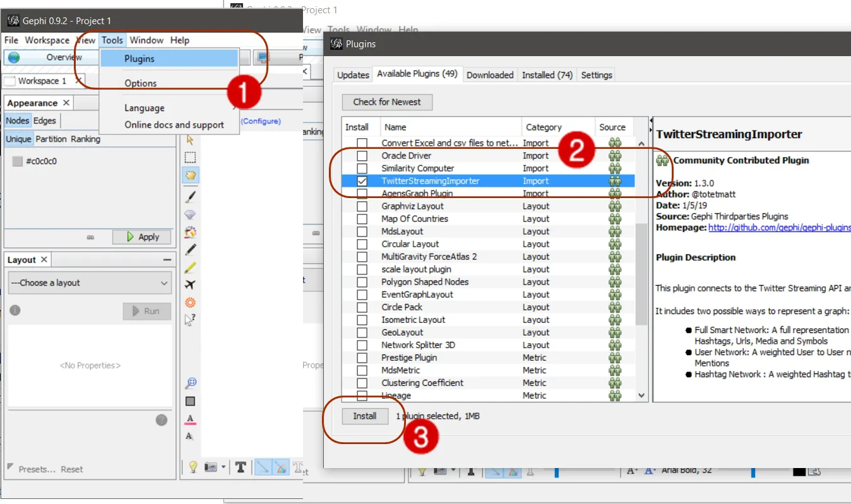Select the airplane shortest path tool
The width and height of the screenshot is (851, 504).
pos(190,285)
